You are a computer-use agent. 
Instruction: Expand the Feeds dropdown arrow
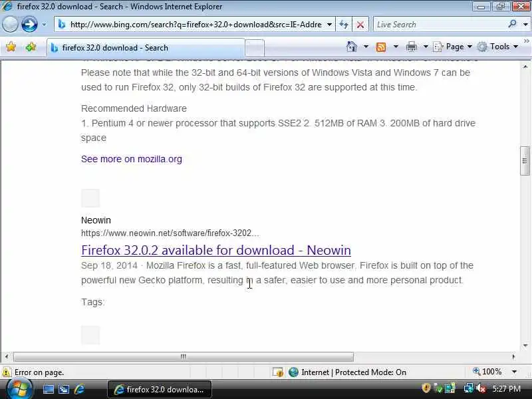point(396,47)
